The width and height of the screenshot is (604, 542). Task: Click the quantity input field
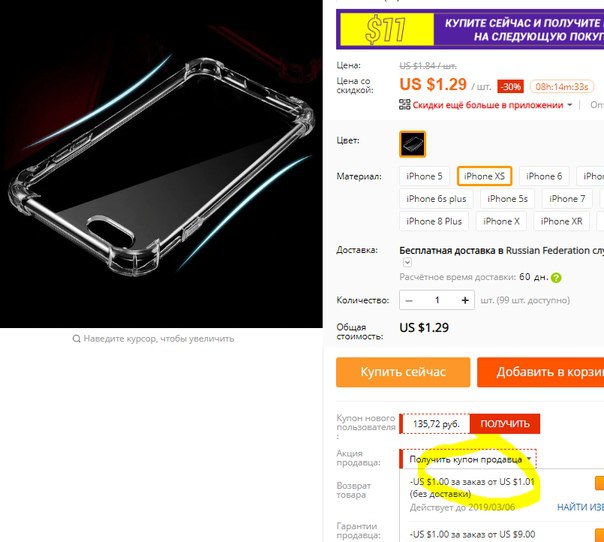(x=437, y=300)
